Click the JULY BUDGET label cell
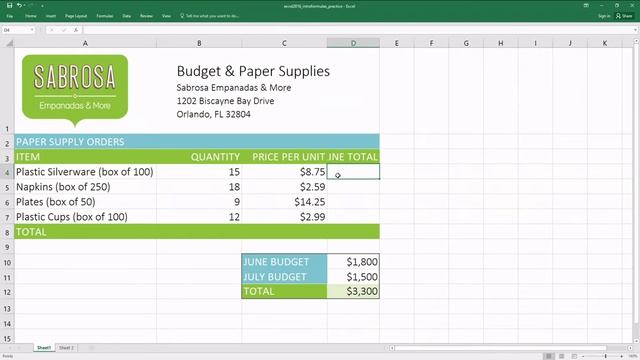The height and width of the screenshot is (360, 640). (284, 277)
